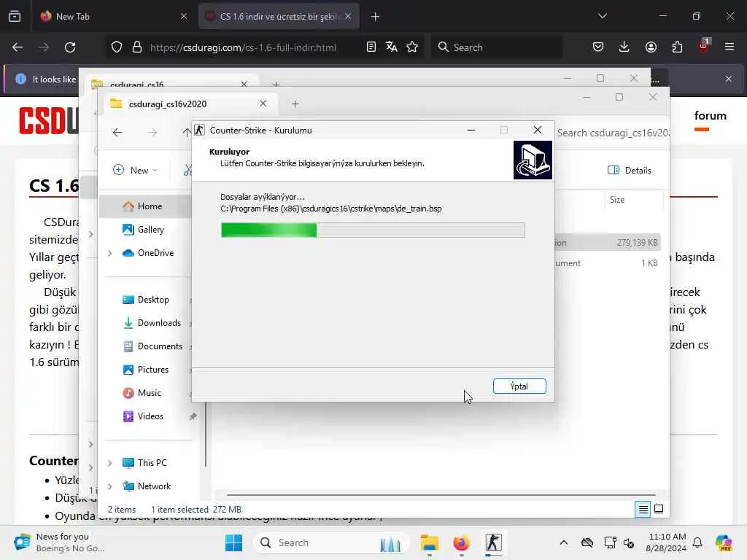The width and height of the screenshot is (747, 560).
Task: Click the csduragi.com URL address bar
Action: (243, 47)
